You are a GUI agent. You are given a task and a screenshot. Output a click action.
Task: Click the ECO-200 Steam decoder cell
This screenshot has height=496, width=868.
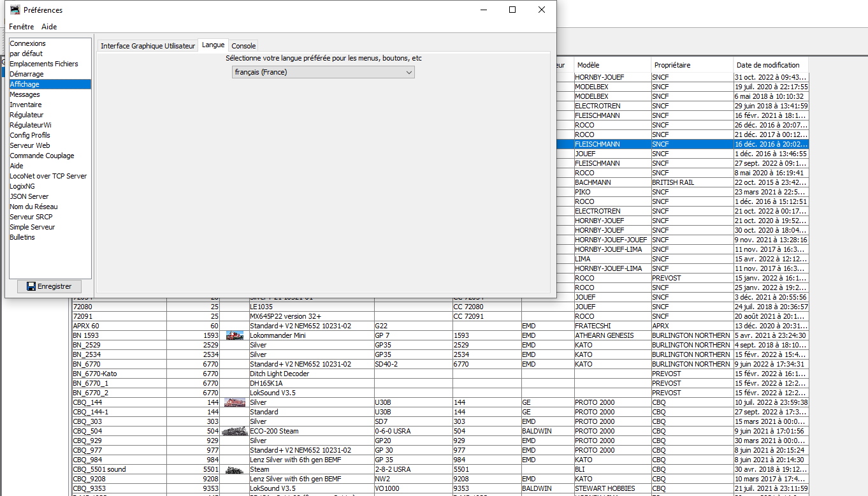tap(311, 431)
